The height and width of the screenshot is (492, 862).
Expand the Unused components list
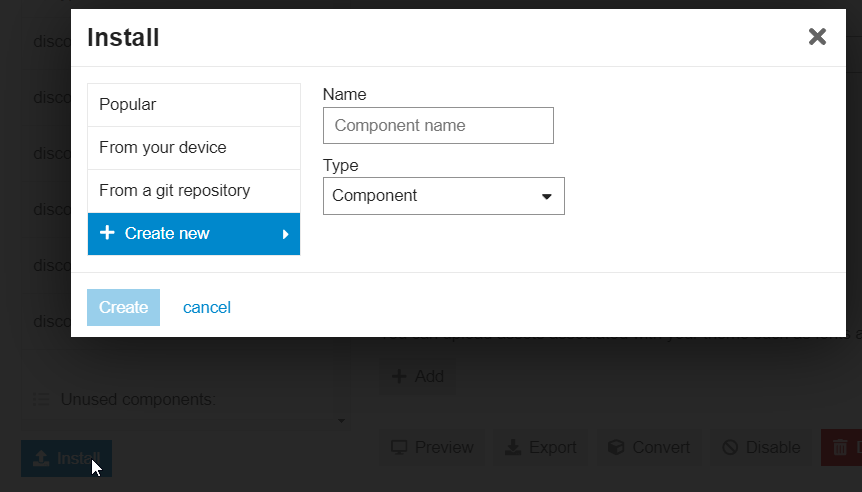[x=341, y=421]
